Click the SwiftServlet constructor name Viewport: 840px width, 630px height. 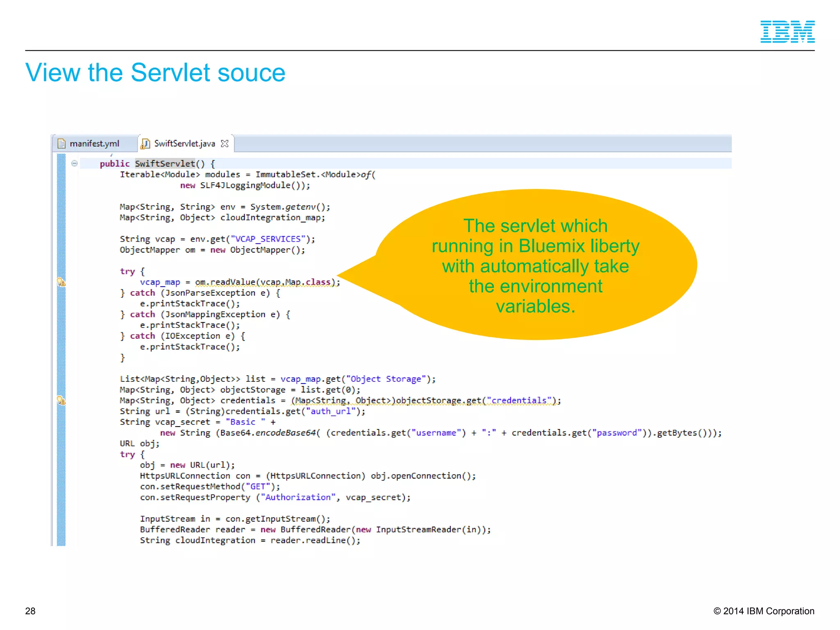(x=165, y=164)
